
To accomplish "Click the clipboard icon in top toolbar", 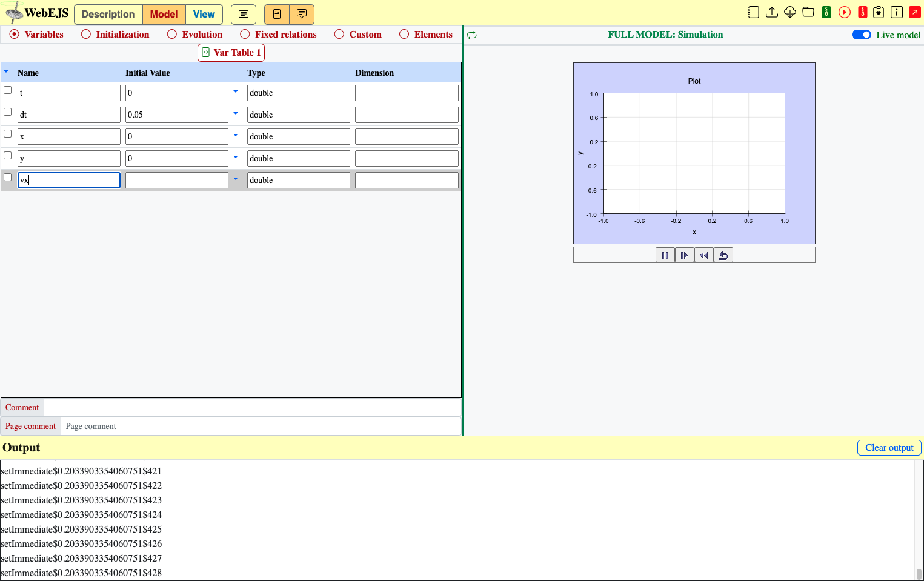I will pyautogui.click(x=879, y=12).
